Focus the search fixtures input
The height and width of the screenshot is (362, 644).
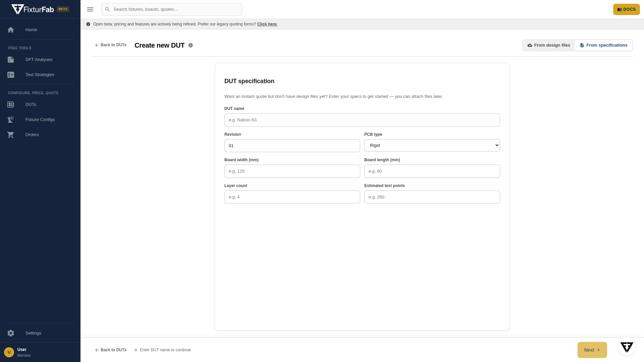click(172, 9)
